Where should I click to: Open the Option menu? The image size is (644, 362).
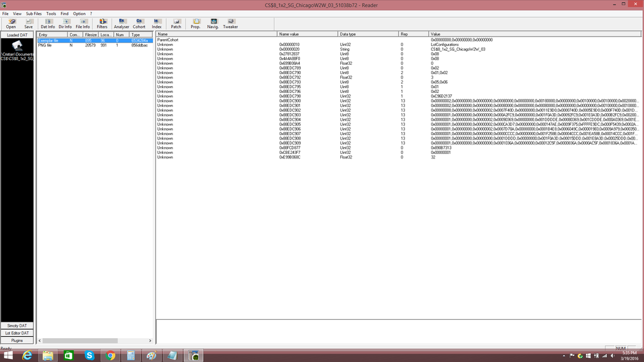click(79, 14)
